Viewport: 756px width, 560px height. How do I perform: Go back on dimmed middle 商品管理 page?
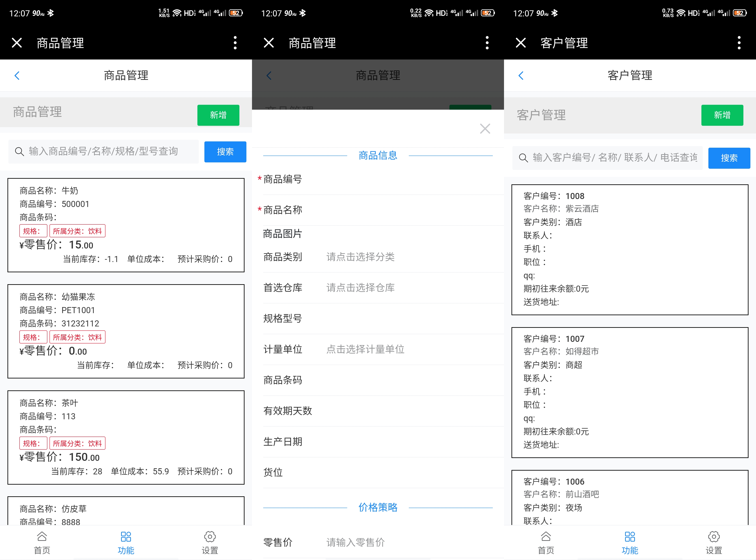[269, 76]
